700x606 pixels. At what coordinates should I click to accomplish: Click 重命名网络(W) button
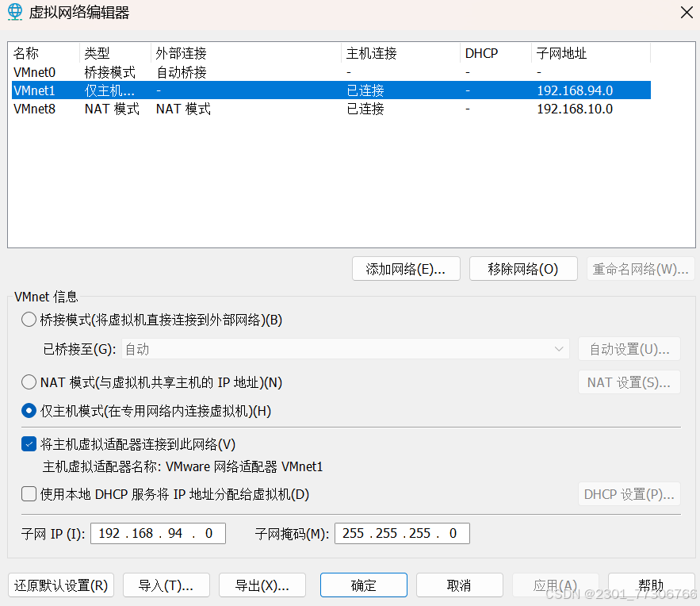pos(641,269)
